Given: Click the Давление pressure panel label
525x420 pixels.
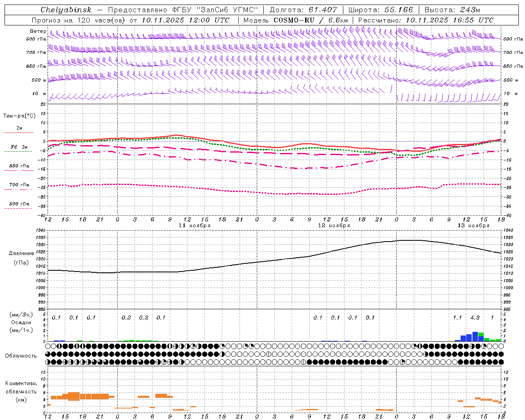Looking at the screenshot, I should coord(21,253).
